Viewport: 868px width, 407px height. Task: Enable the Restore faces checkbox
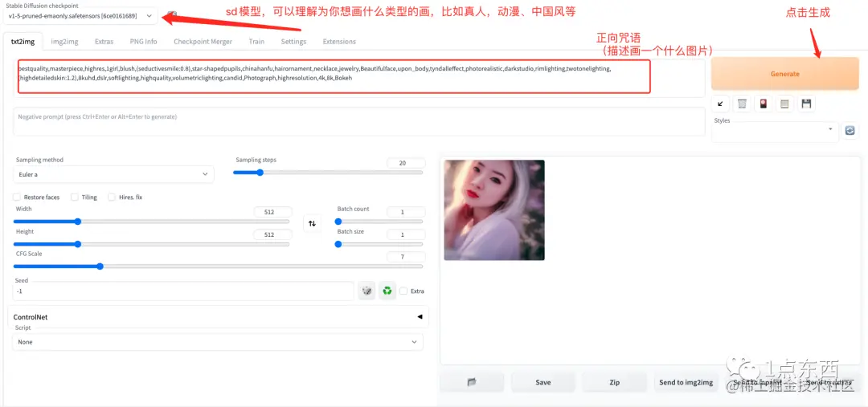(x=17, y=197)
